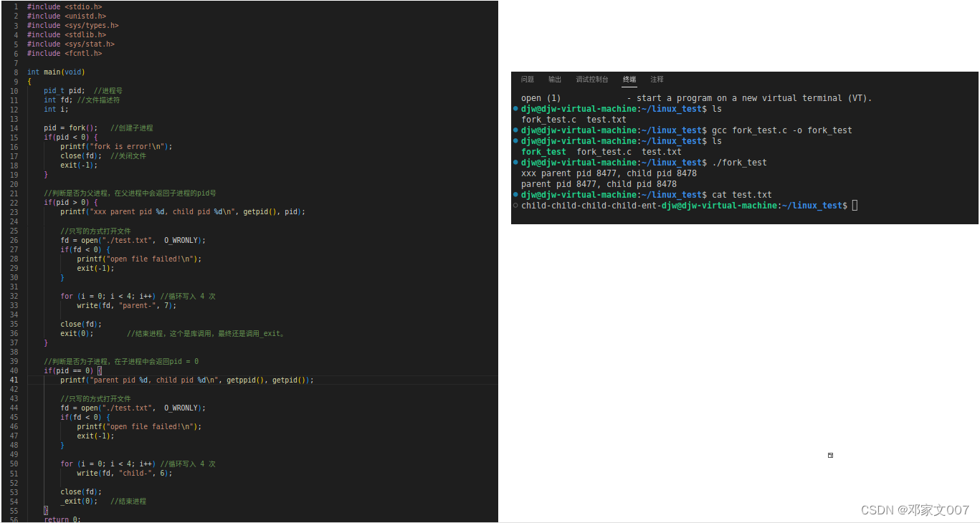Click the "cat test.txt" command in terminal
The width and height of the screenshot is (980, 523).
[742, 195]
